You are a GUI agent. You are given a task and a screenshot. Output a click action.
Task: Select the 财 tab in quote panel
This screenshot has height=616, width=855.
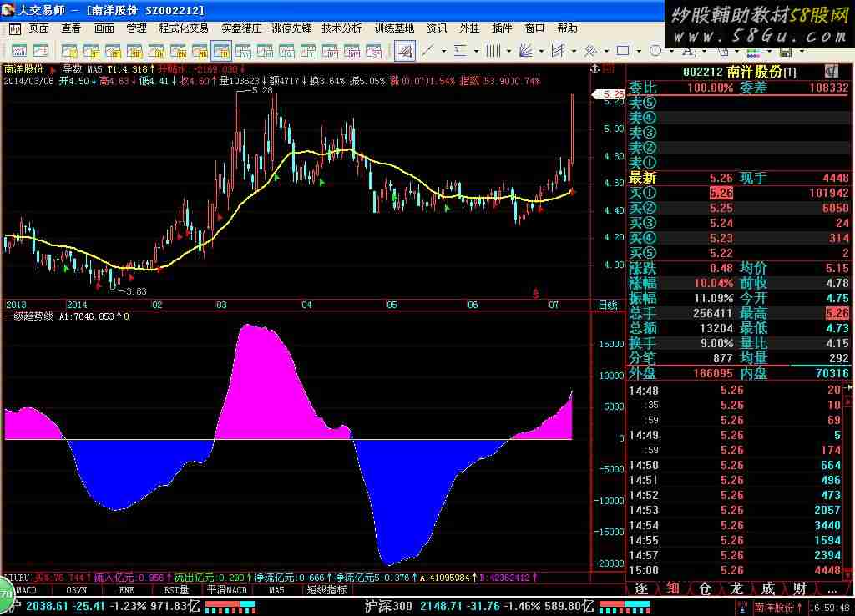(799, 588)
